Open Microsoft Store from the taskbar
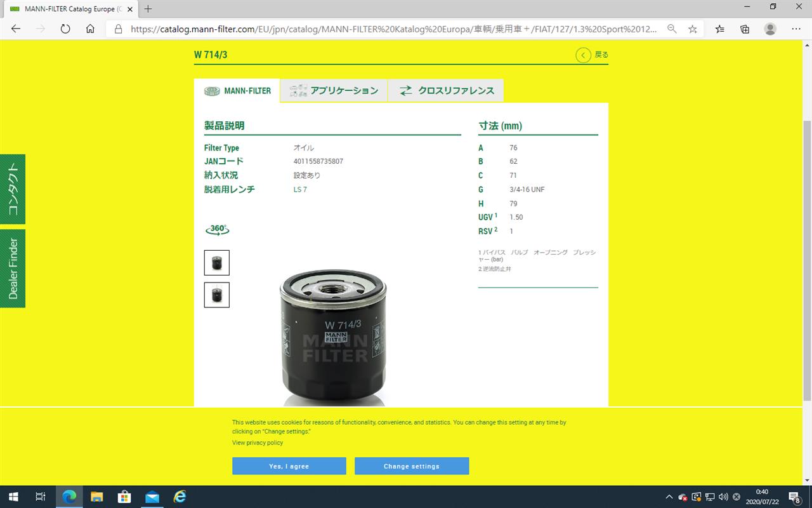812x508 pixels. click(x=124, y=497)
